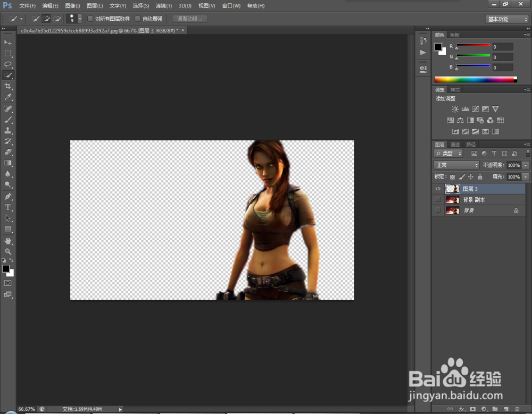Open the 不透明度 slider arrow
The image size is (532, 414).
[x=526, y=165]
